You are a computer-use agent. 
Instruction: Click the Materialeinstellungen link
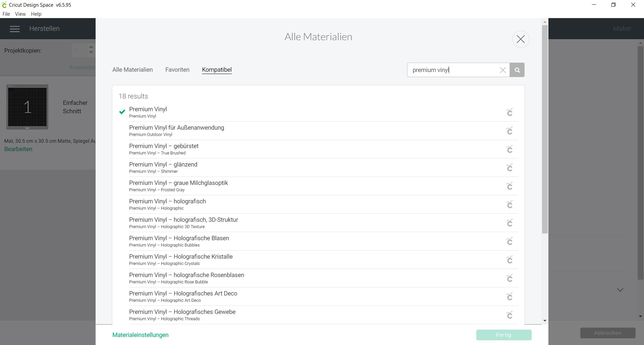coord(141,335)
